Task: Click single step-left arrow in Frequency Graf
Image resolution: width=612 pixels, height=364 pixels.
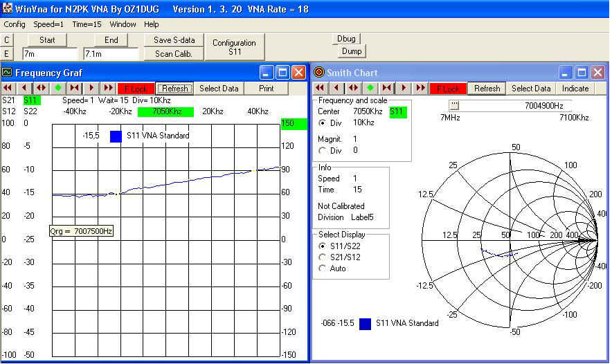Action: [24, 88]
